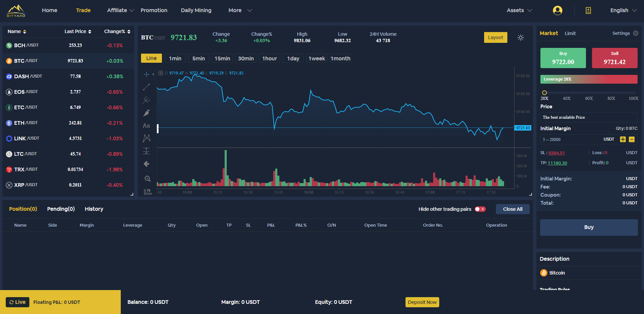
Task: Select the LTC/USDT row
Action: pyautogui.click(x=68, y=154)
